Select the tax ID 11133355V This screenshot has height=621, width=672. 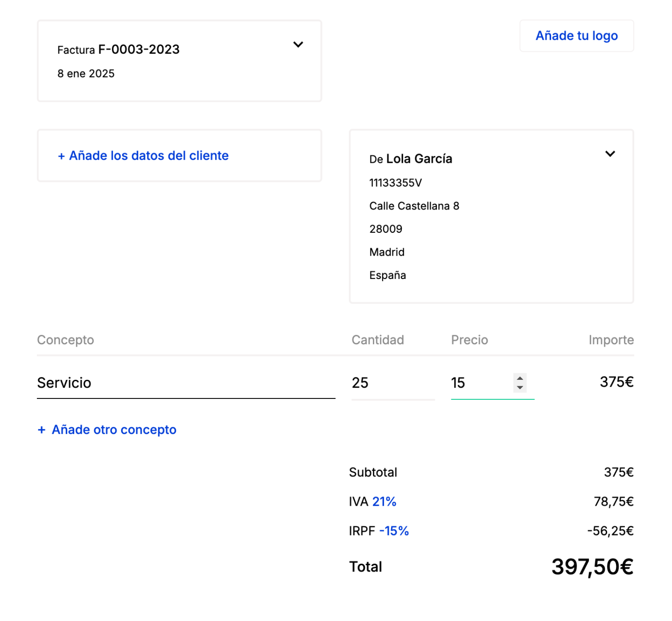click(395, 183)
